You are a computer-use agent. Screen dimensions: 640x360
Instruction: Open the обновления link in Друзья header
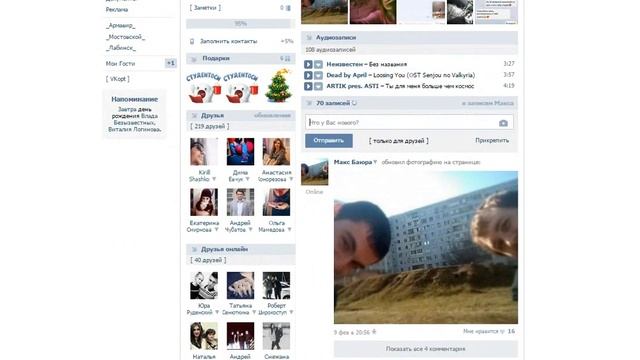coord(272,116)
